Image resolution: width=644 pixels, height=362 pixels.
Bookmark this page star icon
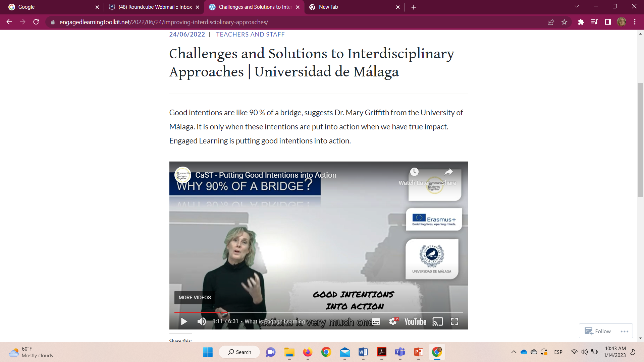564,22
